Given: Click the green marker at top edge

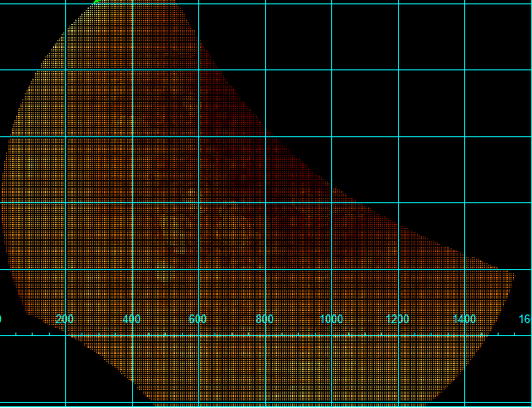Looking at the screenshot, I should click(99, 2).
